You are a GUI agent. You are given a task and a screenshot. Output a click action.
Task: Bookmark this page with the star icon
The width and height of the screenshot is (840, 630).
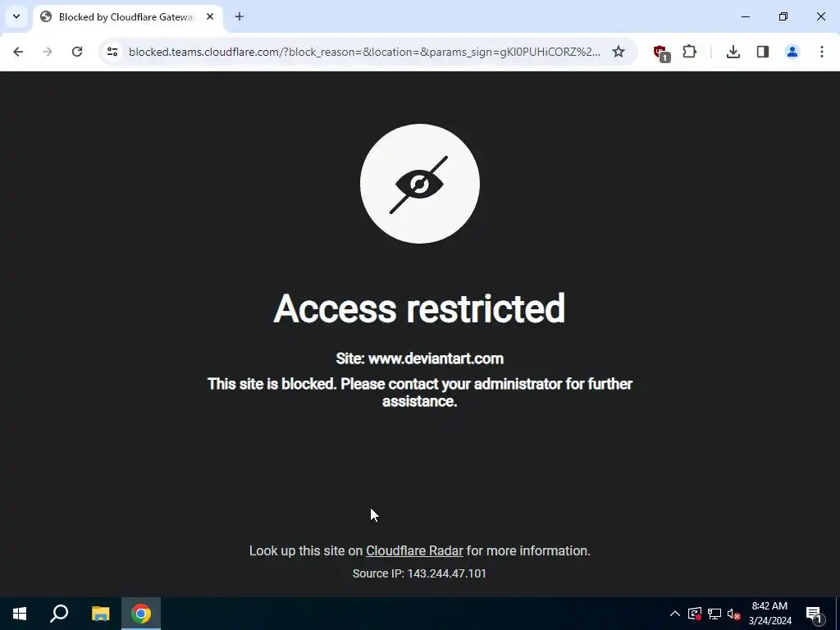pyautogui.click(x=619, y=52)
